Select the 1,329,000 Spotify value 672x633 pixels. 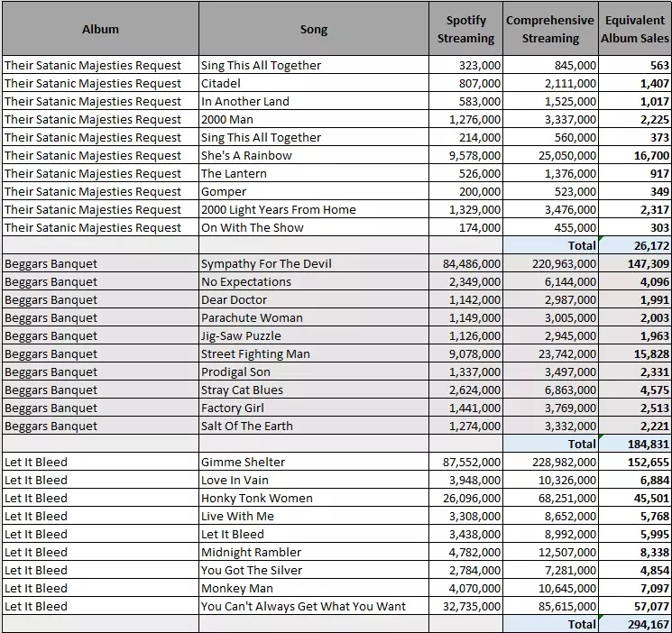point(465,209)
